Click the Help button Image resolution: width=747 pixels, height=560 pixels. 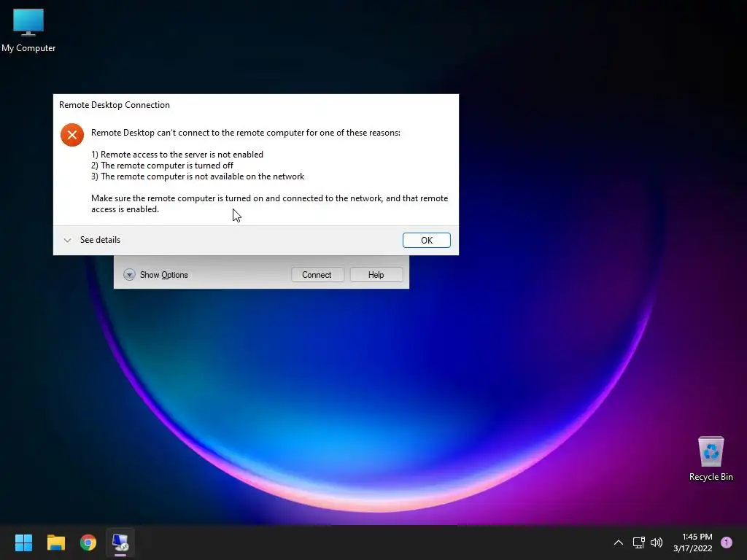coord(376,275)
